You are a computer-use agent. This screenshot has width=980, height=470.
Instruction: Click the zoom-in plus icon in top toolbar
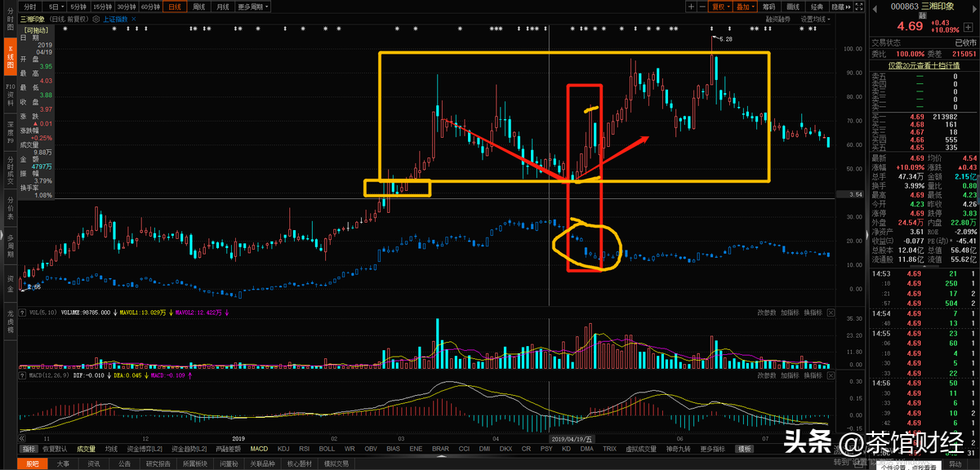(x=692, y=7)
